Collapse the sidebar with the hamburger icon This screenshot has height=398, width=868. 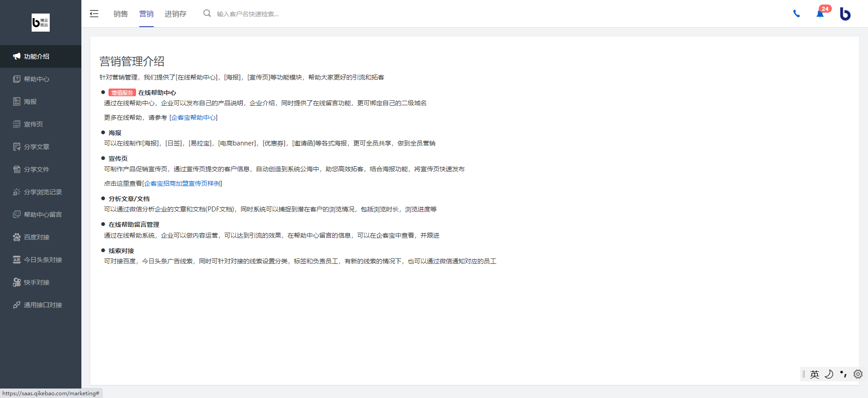[94, 14]
